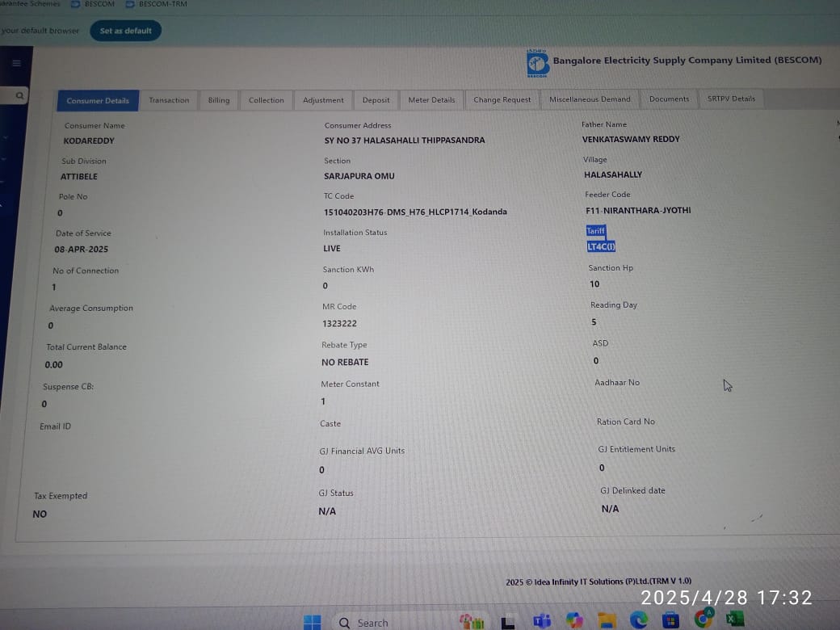Click the GJ Delinked date value N/A
Screen dimensions: 840x630
[x=610, y=509]
